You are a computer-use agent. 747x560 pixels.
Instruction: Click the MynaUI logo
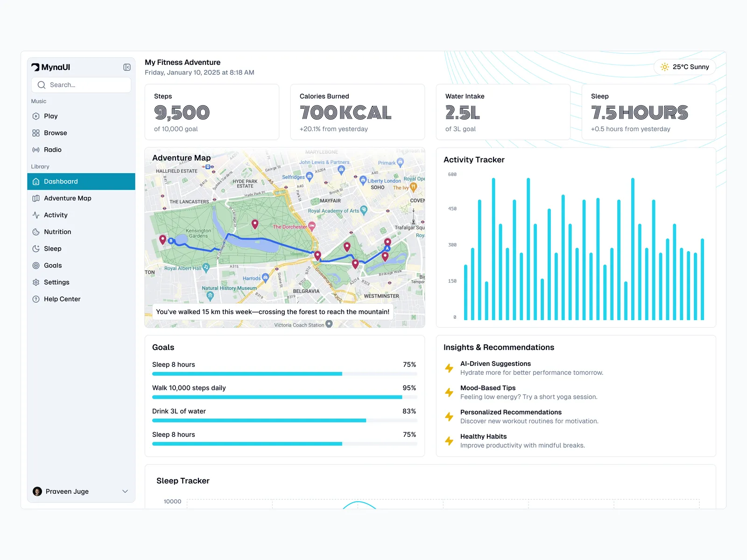click(51, 67)
